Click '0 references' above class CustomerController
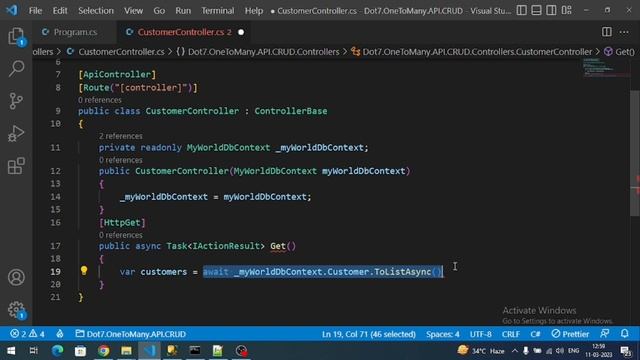This screenshot has width=640, height=360. (100, 100)
